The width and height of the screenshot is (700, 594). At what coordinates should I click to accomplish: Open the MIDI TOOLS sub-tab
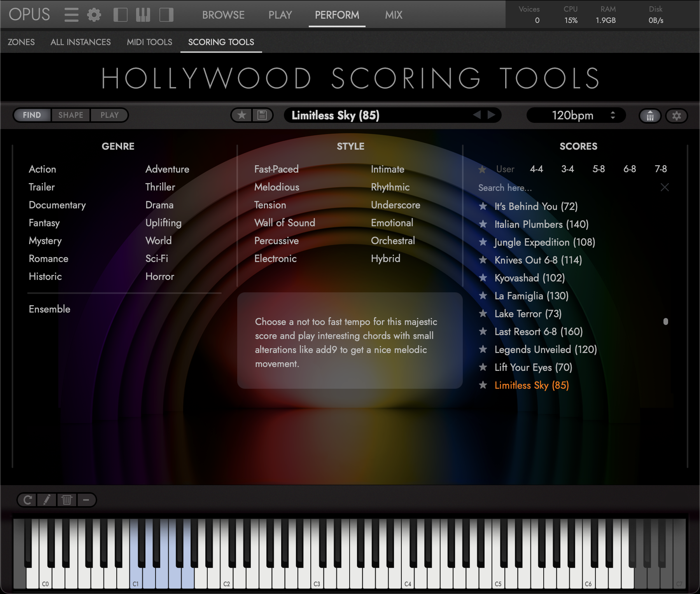(x=149, y=42)
